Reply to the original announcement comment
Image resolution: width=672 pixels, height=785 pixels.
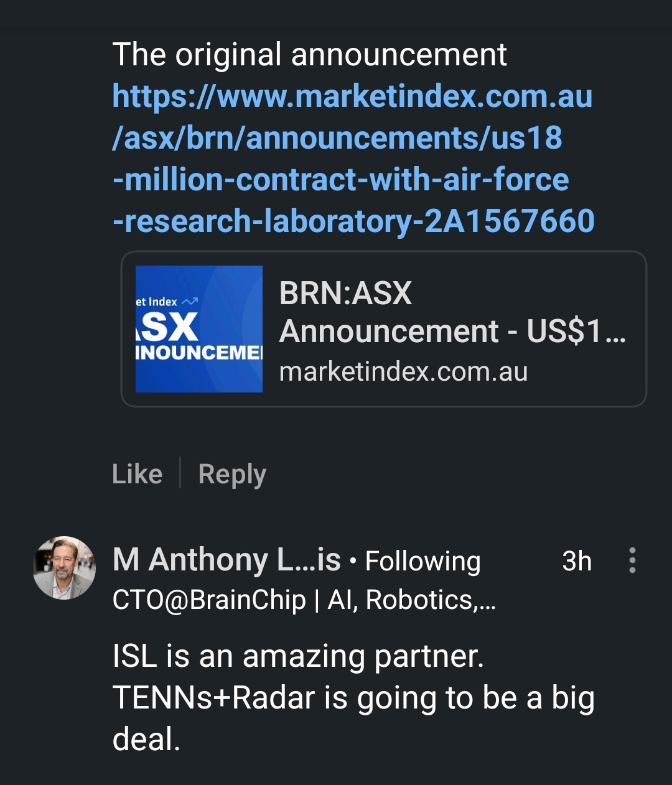(232, 474)
